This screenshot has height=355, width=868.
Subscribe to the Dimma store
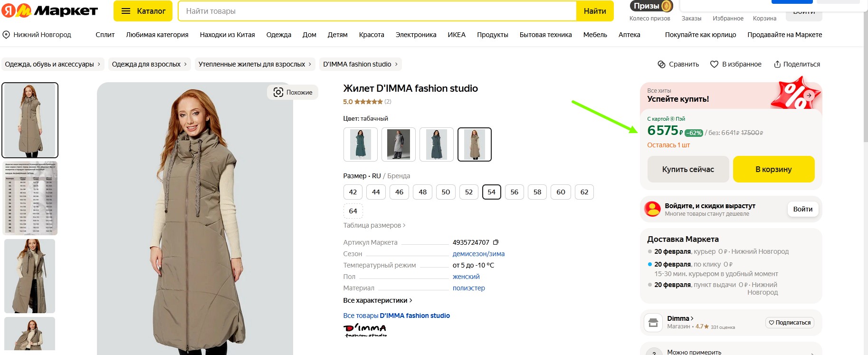coord(790,323)
